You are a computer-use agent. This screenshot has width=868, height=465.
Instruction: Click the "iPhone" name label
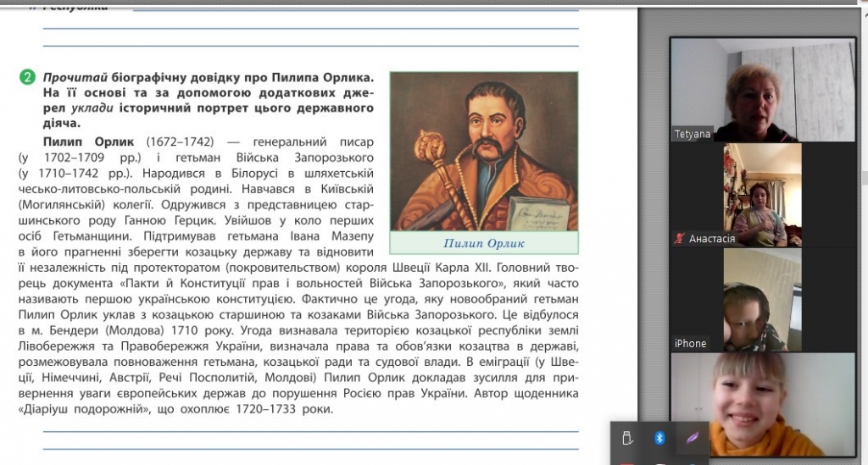tap(690, 343)
